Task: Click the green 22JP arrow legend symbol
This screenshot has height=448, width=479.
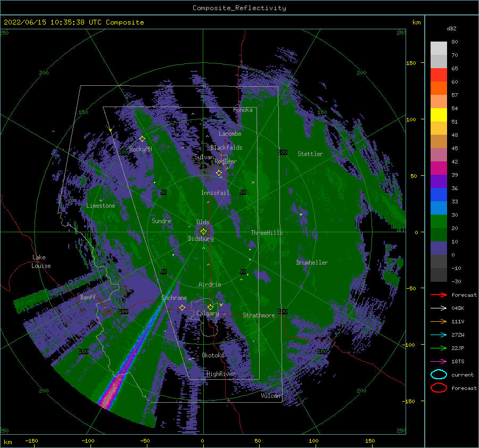Action: [439, 348]
